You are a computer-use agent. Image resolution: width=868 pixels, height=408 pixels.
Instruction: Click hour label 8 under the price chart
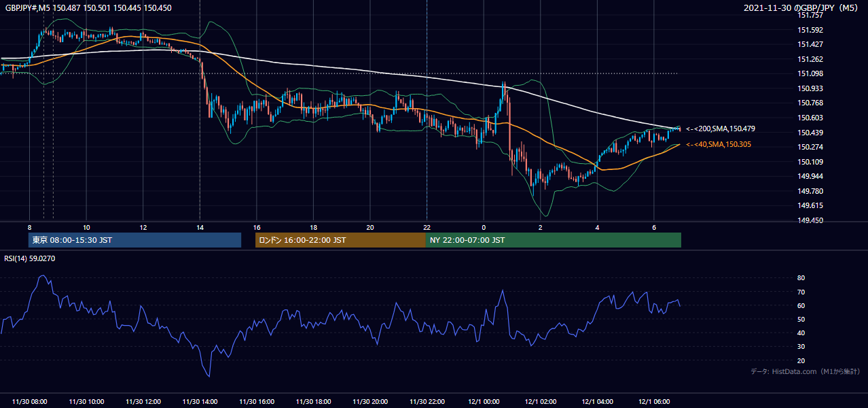(x=30, y=227)
